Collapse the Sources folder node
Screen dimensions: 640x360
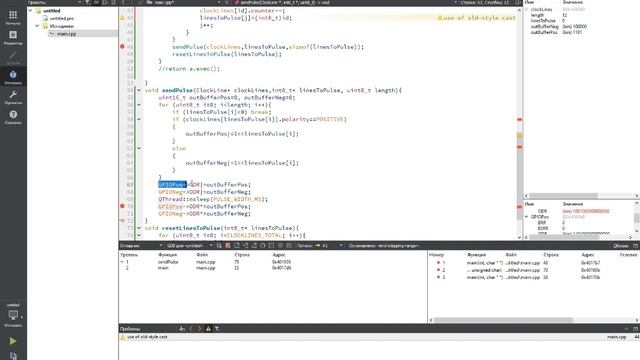coord(38,26)
